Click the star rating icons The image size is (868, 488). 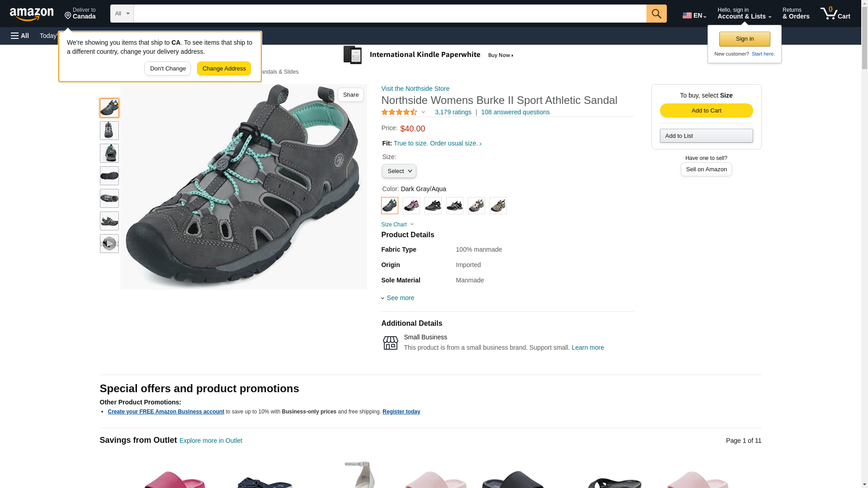coord(399,112)
